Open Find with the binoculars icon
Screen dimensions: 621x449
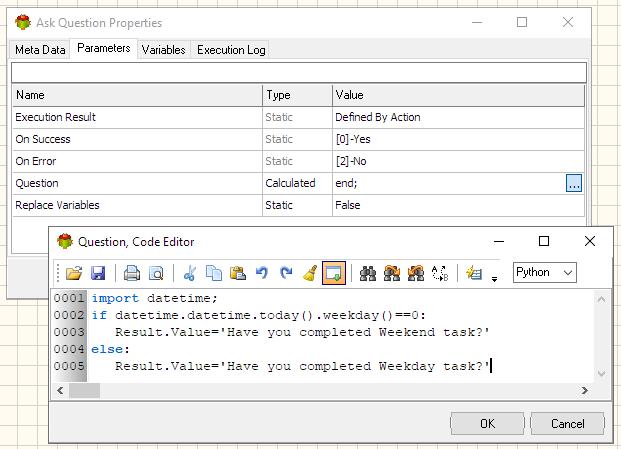coord(368,273)
